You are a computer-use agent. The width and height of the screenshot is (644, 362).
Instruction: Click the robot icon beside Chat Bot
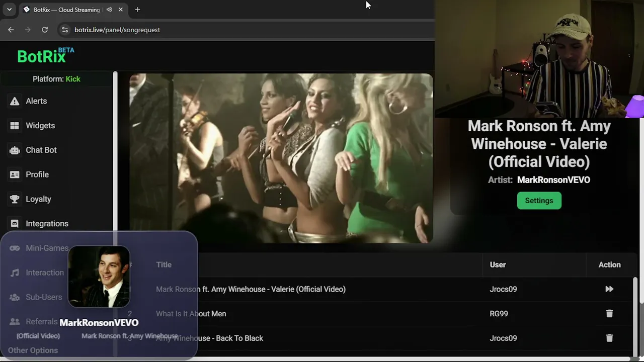pyautogui.click(x=15, y=150)
